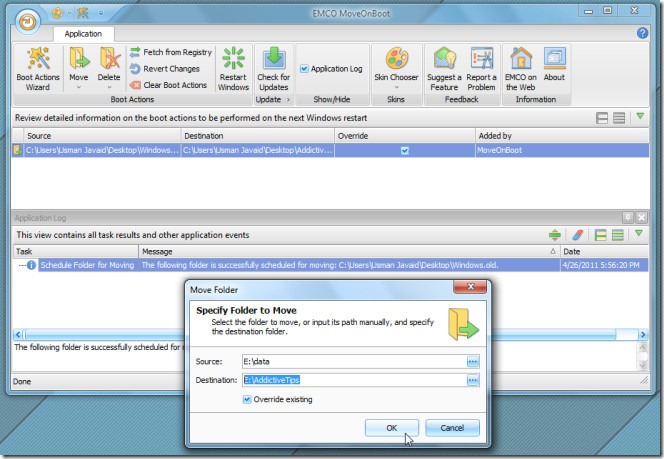The height and width of the screenshot is (459, 664).
Task: Click the log expand/collapse all icon
Action: 555,235
